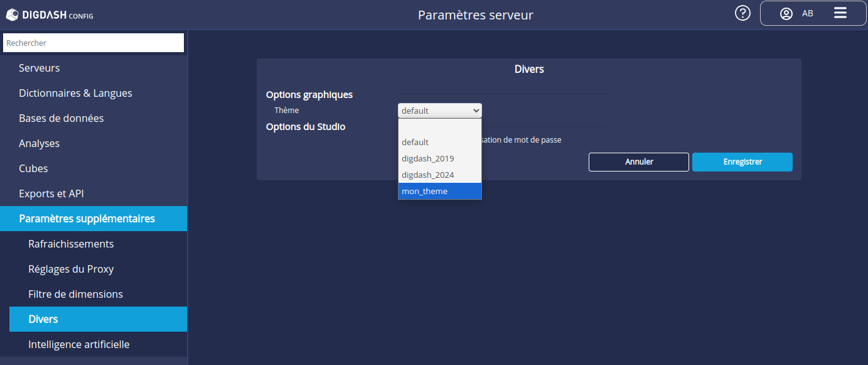Click the user profile avatar icon
The image size is (868, 365).
(x=786, y=14)
